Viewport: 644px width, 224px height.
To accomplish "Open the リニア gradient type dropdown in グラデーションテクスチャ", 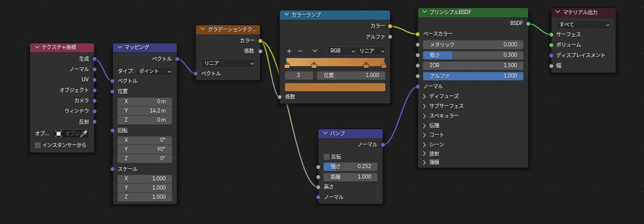I will point(228,64).
